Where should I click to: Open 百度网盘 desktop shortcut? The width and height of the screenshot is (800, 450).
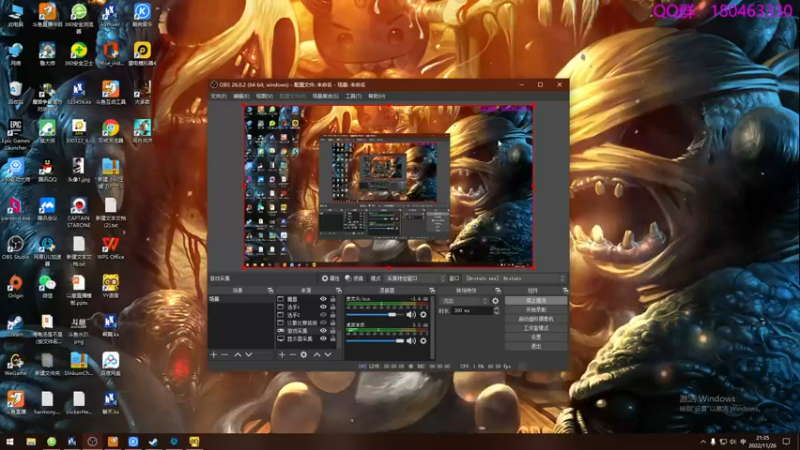pyautogui.click(x=110, y=364)
